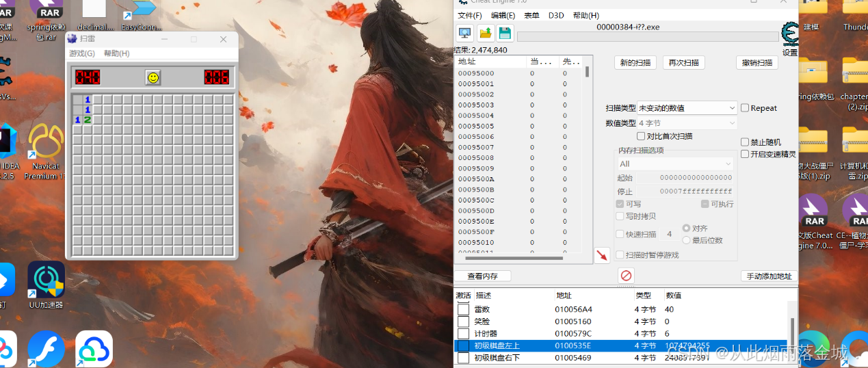Viewport: 868px width, 368px height.
Task: Click the 手动添加地址 button
Action: point(769,276)
